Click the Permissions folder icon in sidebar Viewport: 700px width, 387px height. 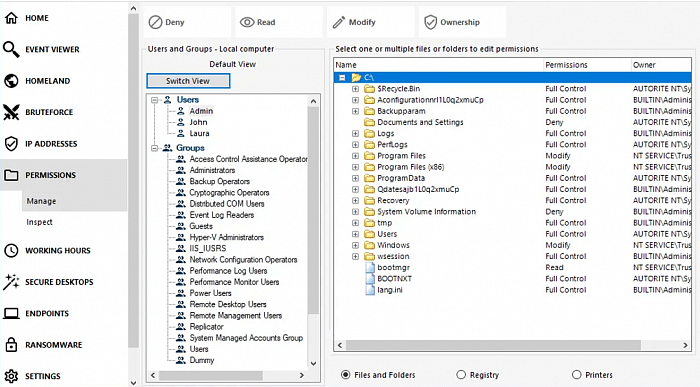[11, 175]
